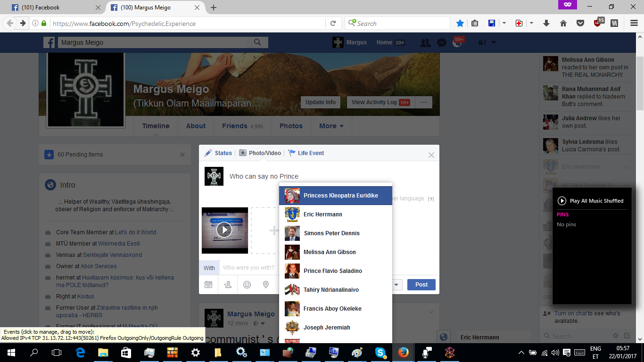Select Prince Flavio Saladino suggestion
Viewport: 644px width, 362px height.
click(336, 271)
